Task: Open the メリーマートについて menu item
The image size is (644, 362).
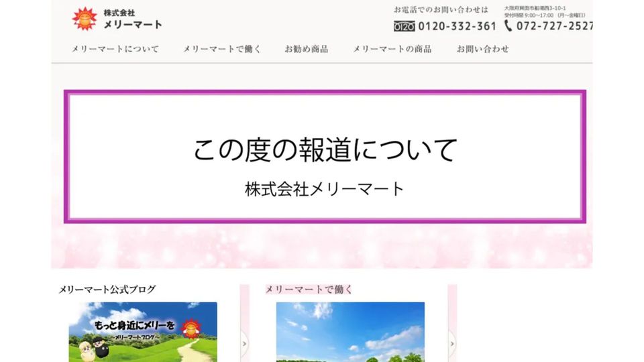Action: pos(115,49)
